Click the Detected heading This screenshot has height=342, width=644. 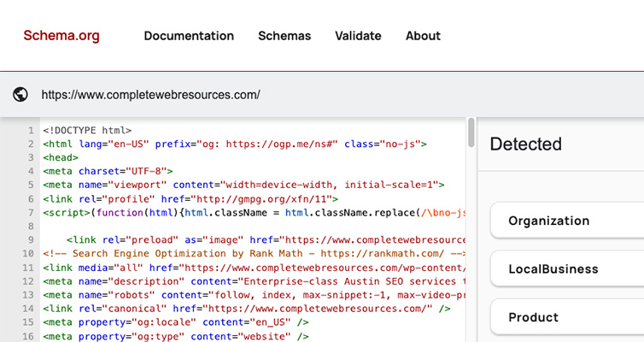[526, 144]
